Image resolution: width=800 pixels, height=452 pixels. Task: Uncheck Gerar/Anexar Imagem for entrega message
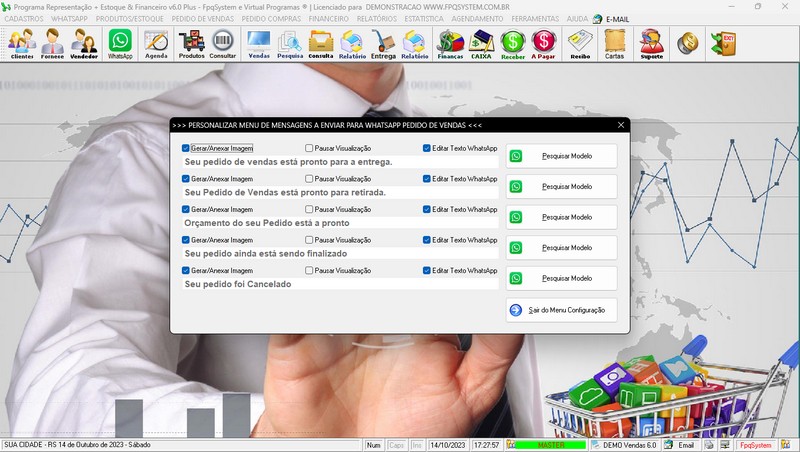click(x=186, y=148)
